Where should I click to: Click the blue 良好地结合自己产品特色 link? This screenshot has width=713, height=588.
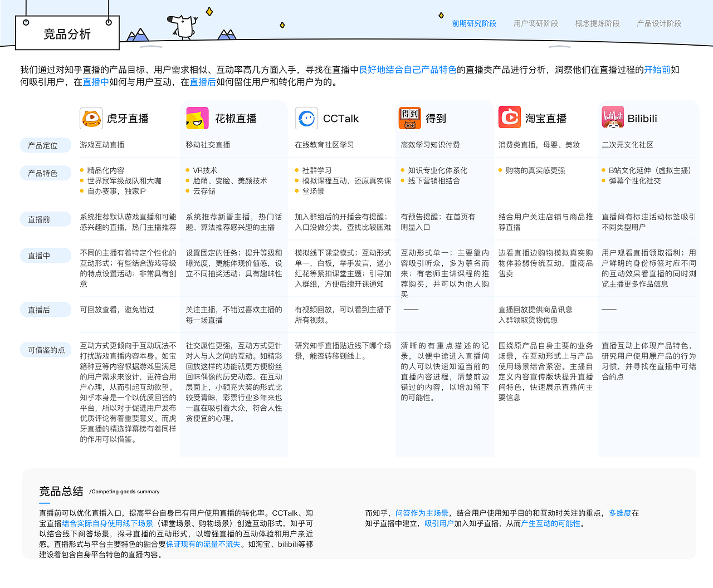(408, 70)
